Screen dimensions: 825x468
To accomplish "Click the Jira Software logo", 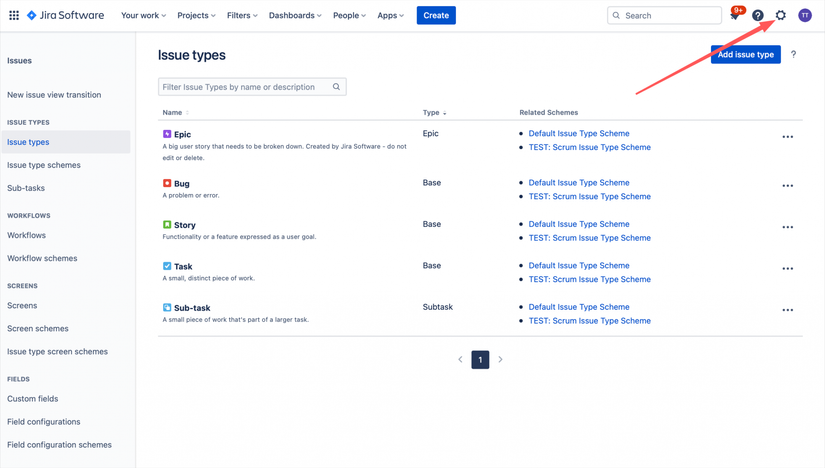I will 65,16.
